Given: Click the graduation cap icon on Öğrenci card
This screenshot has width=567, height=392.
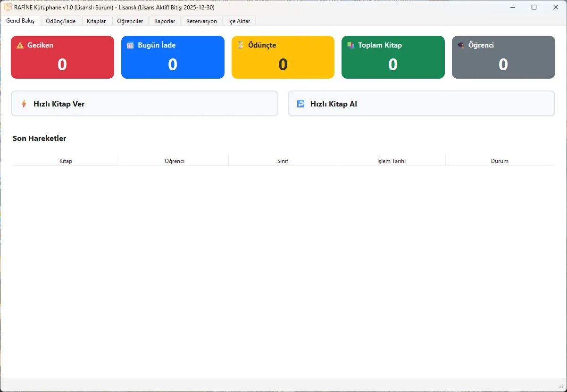Looking at the screenshot, I should tap(461, 45).
